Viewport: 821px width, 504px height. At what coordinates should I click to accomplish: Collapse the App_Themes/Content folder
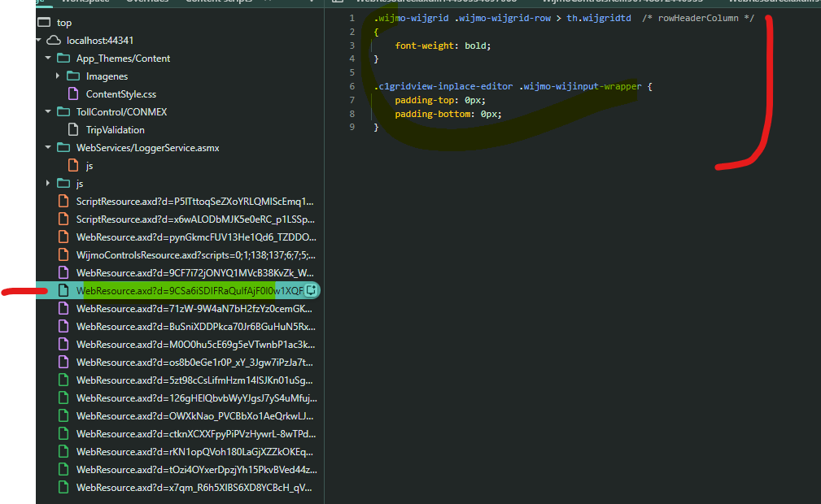click(48, 58)
